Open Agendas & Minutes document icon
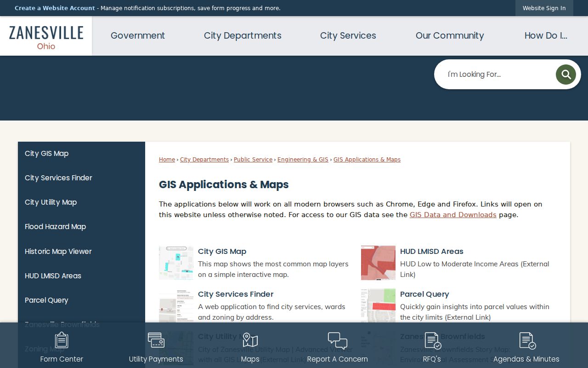 coord(527,341)
